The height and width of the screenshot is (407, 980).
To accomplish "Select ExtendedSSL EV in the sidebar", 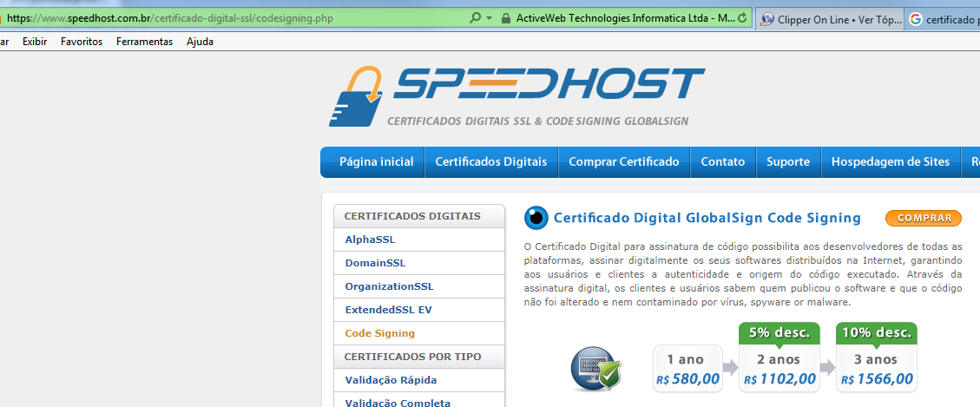I will pos(388,310).
